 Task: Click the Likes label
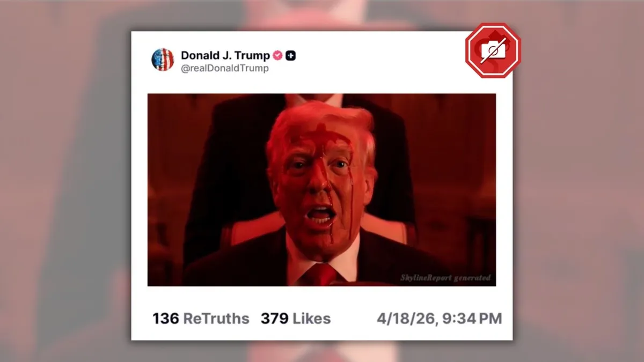tap(312, 319)
